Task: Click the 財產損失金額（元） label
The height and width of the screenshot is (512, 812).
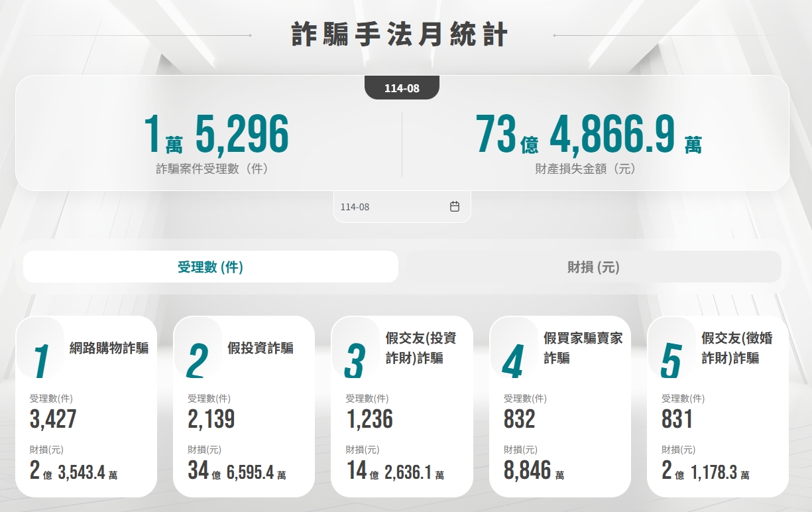Action: coord(585,168)
